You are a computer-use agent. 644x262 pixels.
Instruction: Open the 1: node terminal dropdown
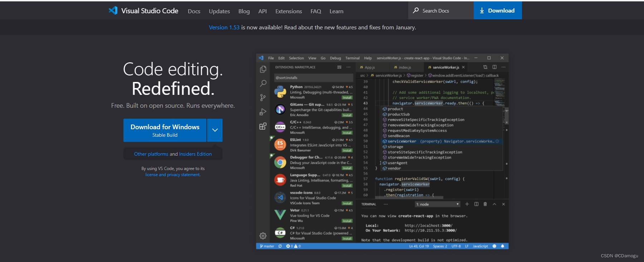click(437, 204)
